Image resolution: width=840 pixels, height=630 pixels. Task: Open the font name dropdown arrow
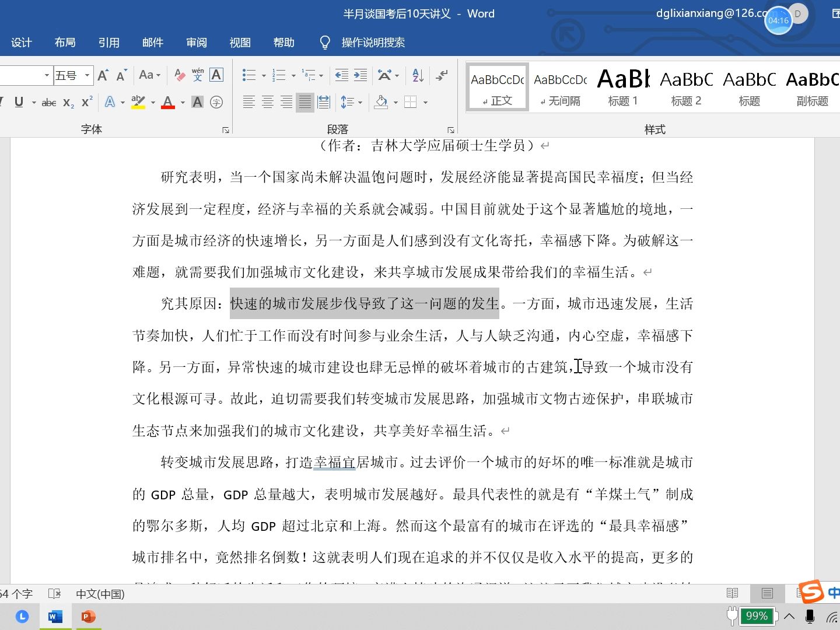point(47,75)
